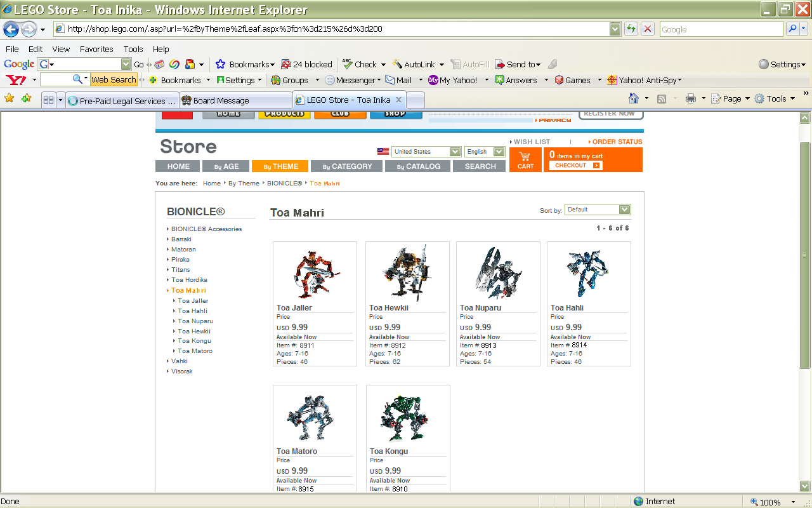Image resolution: width=812 pixels, height=508 pixels.
Task: Open BIONICLE® Accessories in the sidebar
Action: pos(206,229)
